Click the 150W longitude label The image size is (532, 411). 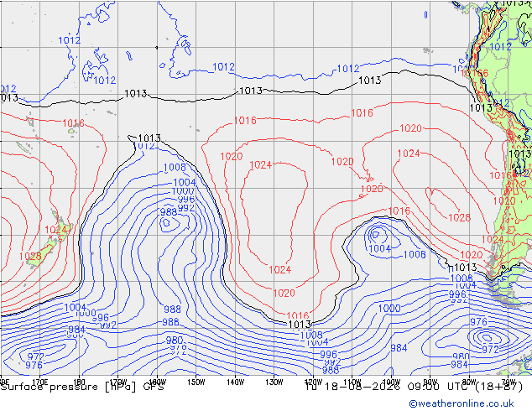(x=196, y=382)
